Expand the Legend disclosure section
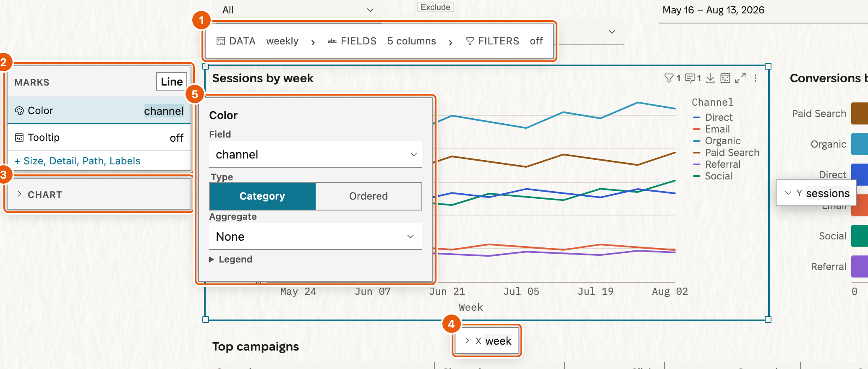868x369 pixels. [231, 259]
